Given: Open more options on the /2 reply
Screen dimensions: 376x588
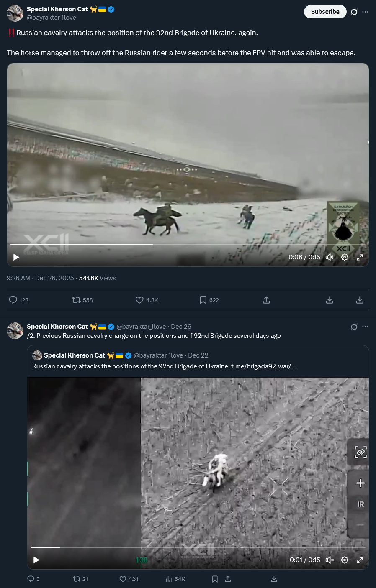Looking at the screenshot, I should pyautogui.click(x=366, y=327).
